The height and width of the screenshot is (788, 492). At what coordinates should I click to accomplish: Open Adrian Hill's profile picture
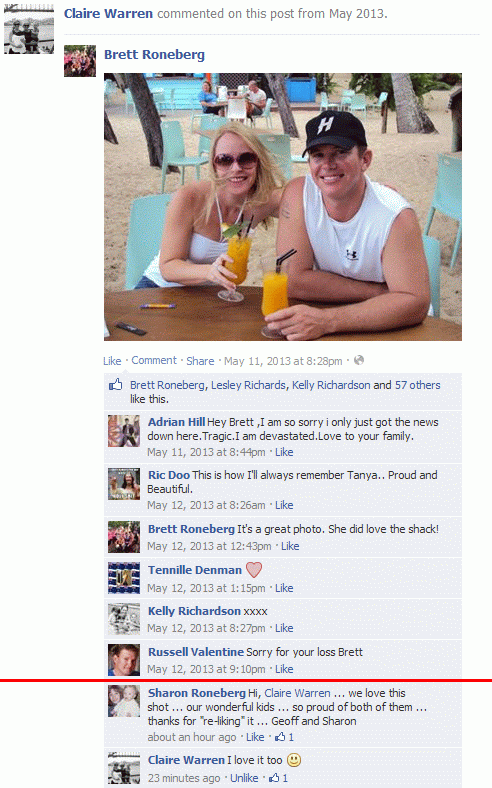coord(124,431)
